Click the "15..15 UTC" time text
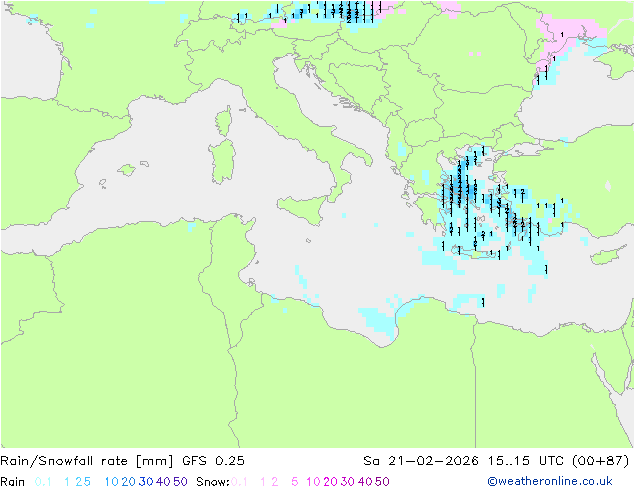The width and height of the screenshot is (634, 490). [526, 461]
